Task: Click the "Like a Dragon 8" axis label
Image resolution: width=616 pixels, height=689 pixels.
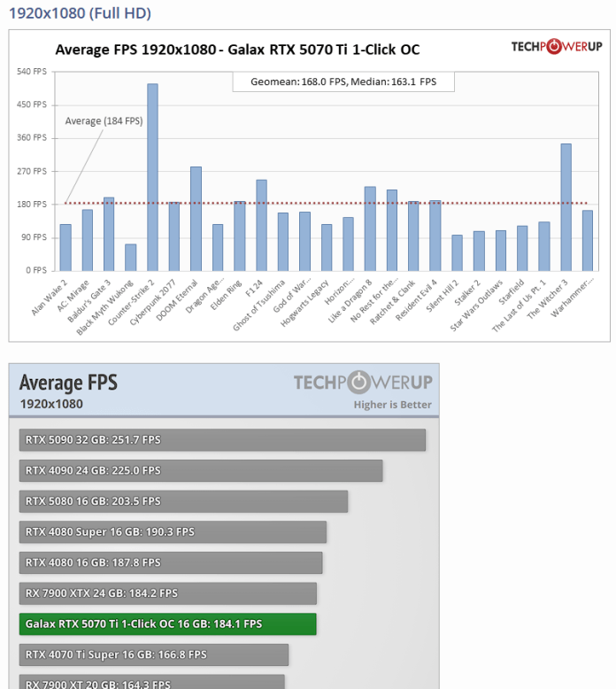Action: pos(350,301)
